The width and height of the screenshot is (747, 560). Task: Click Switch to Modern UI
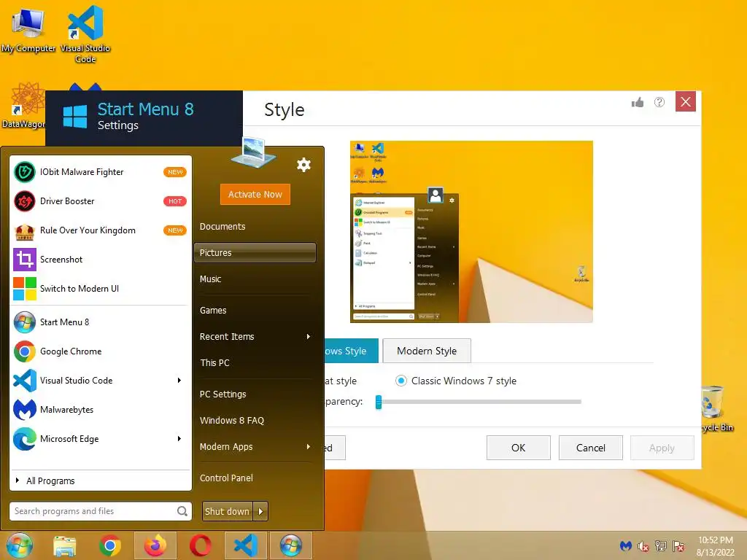click(x=100, y=289)
